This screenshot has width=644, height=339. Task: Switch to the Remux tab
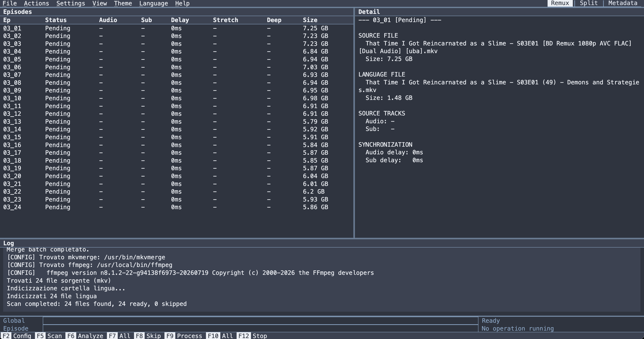tap(560, 3)
